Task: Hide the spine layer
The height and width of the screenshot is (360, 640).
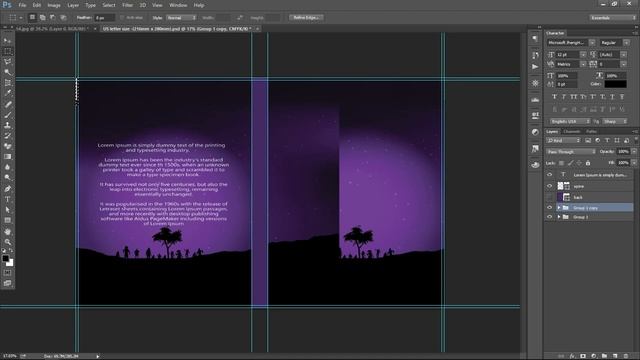Action: 549,186
